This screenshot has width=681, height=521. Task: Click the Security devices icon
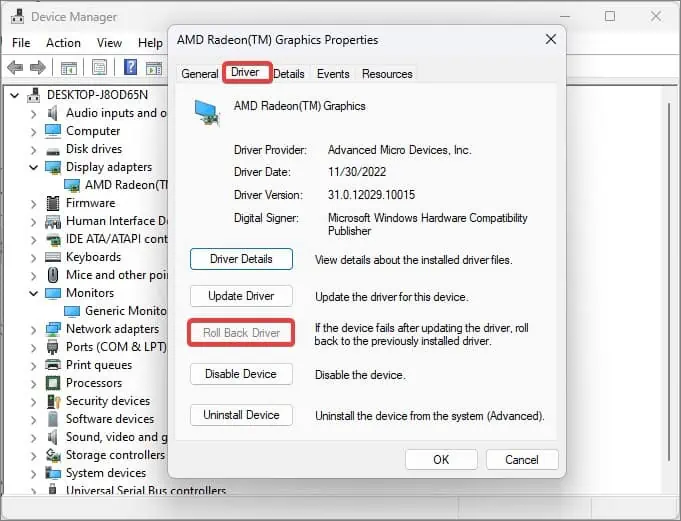click(x=53, y=401)
